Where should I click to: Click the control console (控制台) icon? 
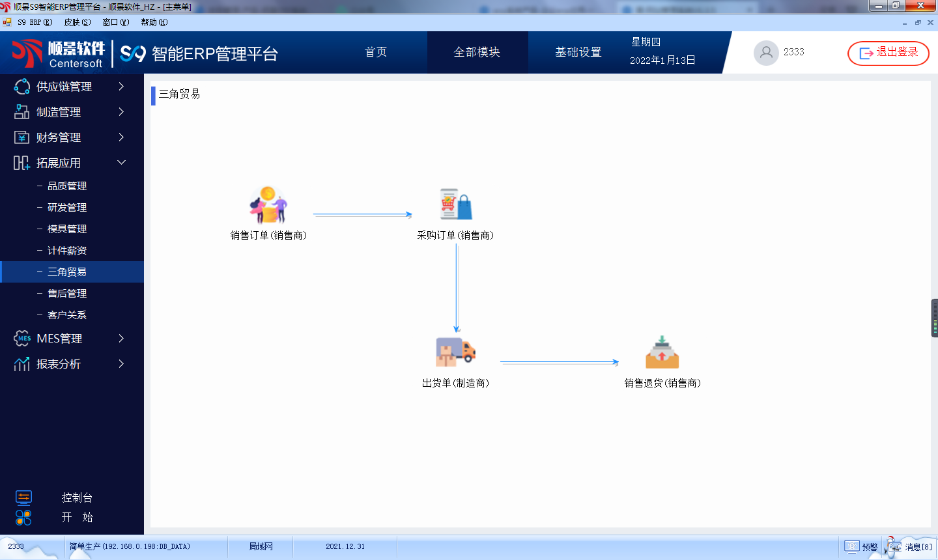pos(23,497)
